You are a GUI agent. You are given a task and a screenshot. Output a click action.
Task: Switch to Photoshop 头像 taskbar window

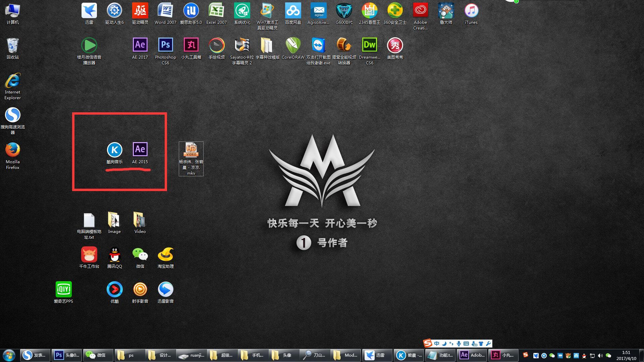pos(67,355)
